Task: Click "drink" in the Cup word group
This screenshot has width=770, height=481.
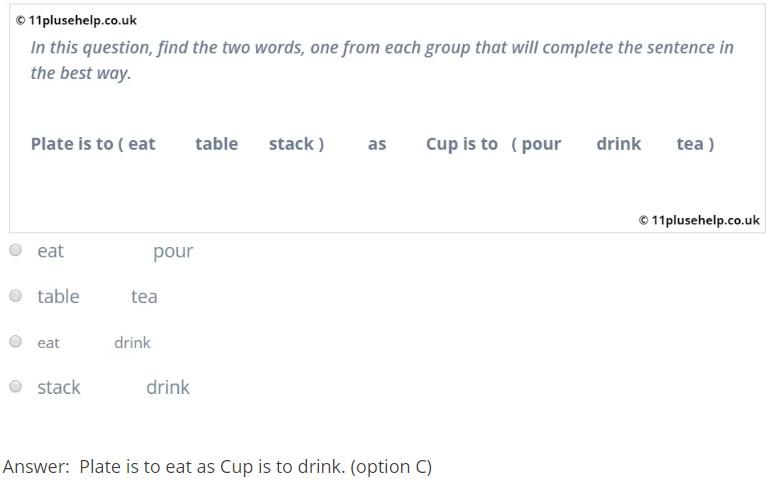Action: coord(619,144)
